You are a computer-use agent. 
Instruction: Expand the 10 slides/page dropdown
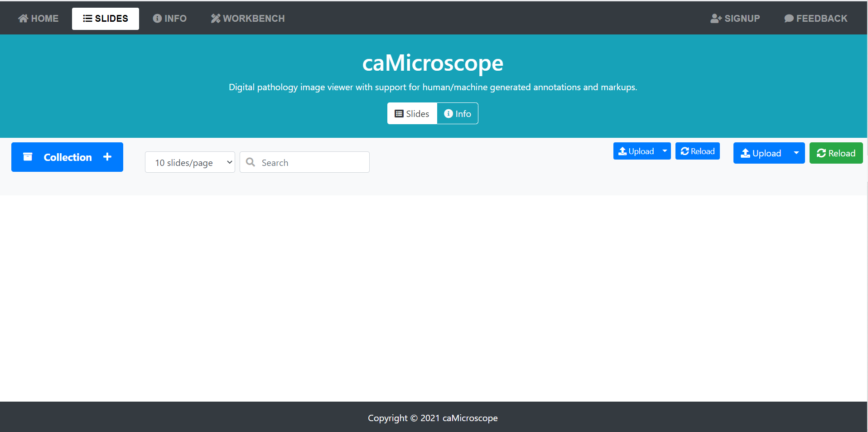pos(190,162)
